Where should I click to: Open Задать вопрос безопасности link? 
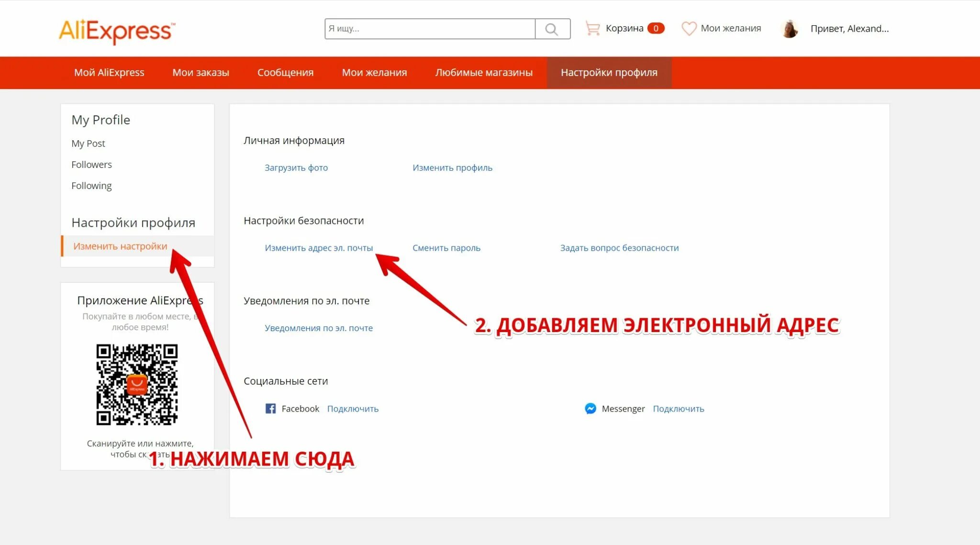point(619,248)
